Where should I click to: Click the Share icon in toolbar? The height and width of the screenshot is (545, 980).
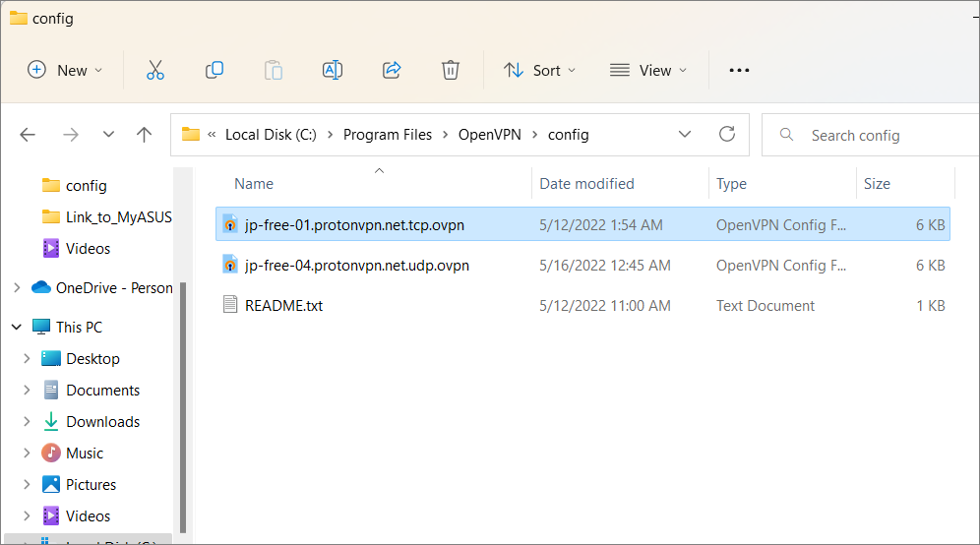click(x=392, y=70)
